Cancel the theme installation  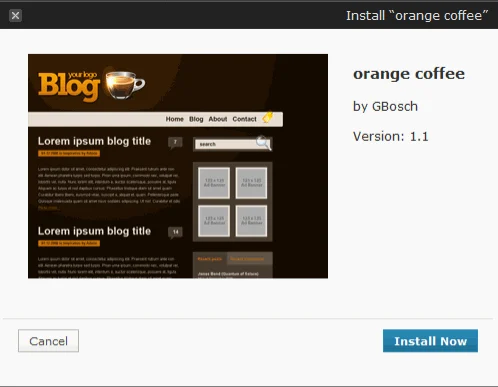[48, 341]
